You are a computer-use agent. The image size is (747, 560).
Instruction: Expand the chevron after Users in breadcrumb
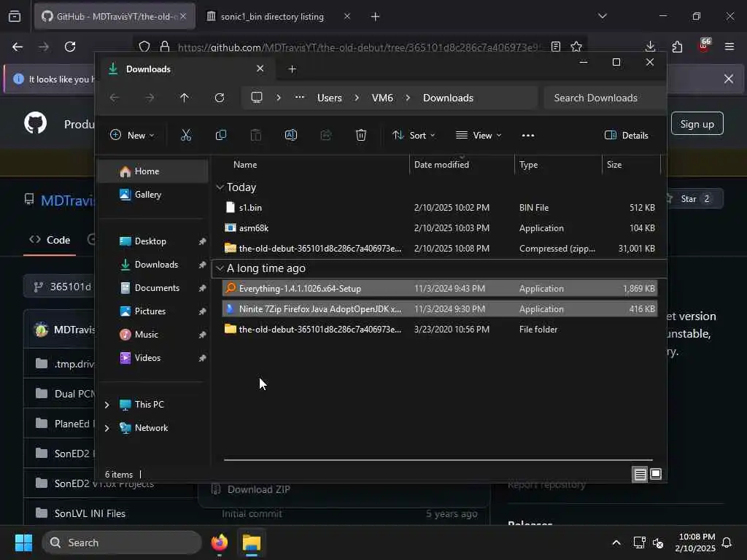click(x=356, y=98)
